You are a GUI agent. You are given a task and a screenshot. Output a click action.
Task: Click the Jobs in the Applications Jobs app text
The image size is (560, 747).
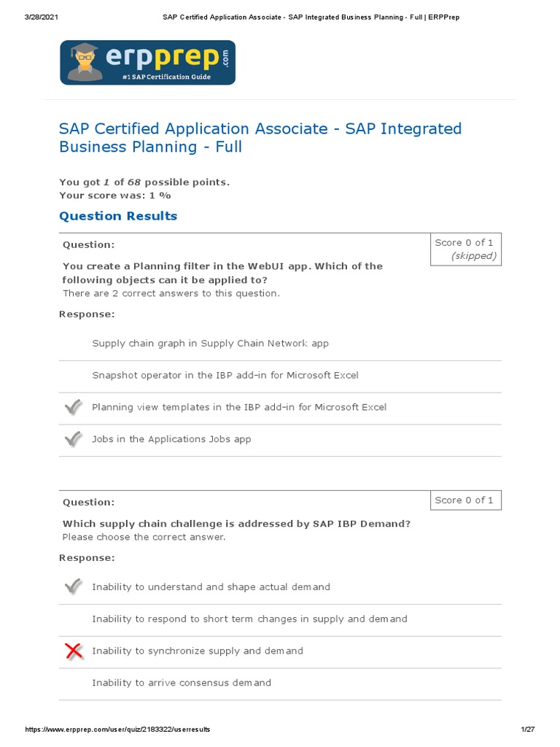point(171,439)
